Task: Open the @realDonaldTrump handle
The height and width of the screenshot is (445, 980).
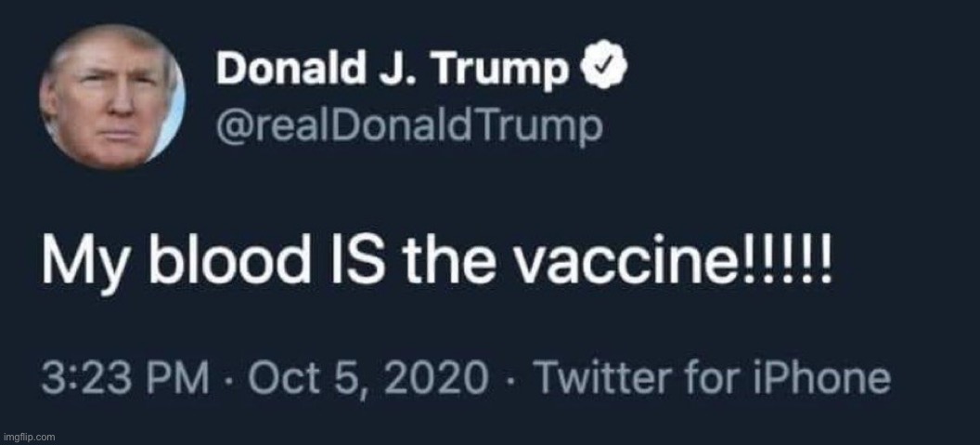Action: (408, 126)
